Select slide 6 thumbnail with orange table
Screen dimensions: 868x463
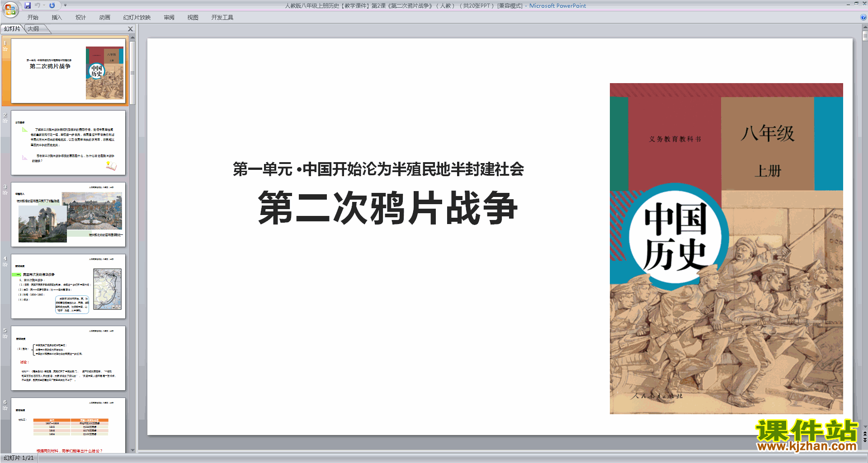[x=68, y=425]
